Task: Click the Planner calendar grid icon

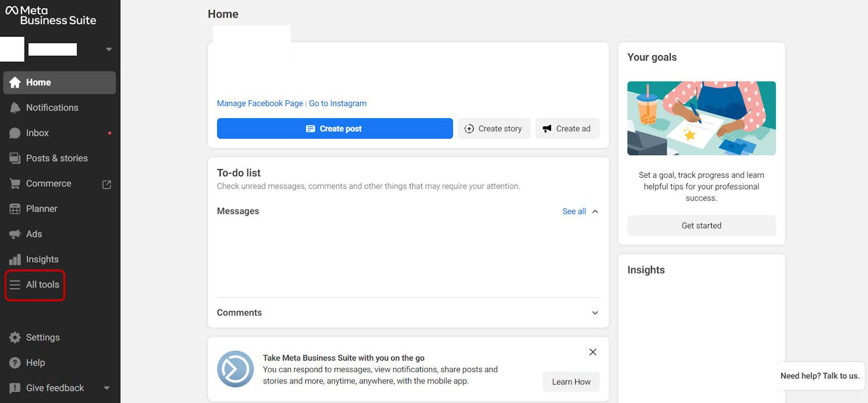Action: point(15,209)
